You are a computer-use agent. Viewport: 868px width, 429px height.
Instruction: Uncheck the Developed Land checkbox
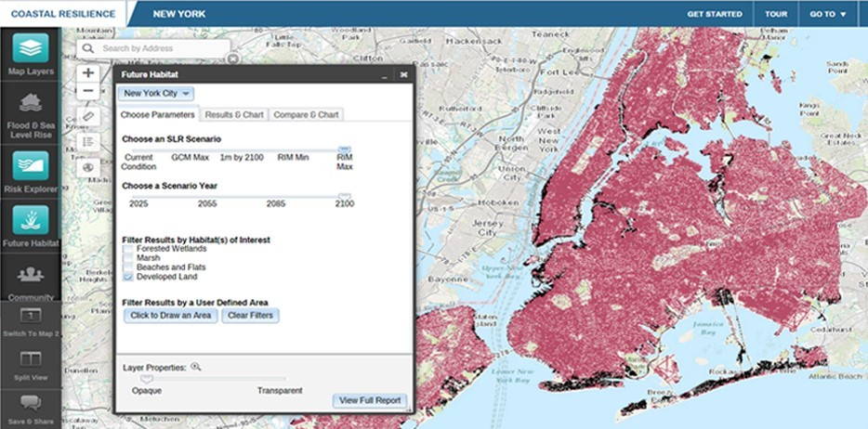[128, 277]
